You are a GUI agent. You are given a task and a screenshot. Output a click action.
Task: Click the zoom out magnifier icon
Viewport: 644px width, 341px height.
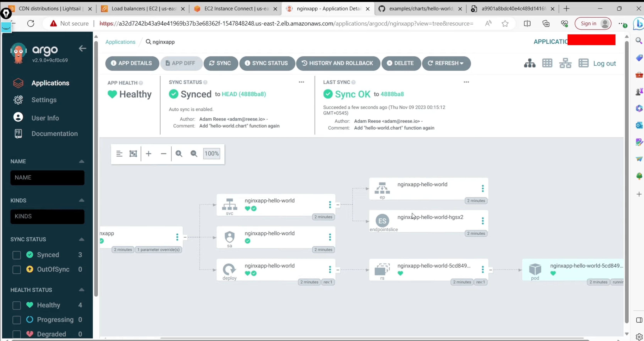[194, 154]
